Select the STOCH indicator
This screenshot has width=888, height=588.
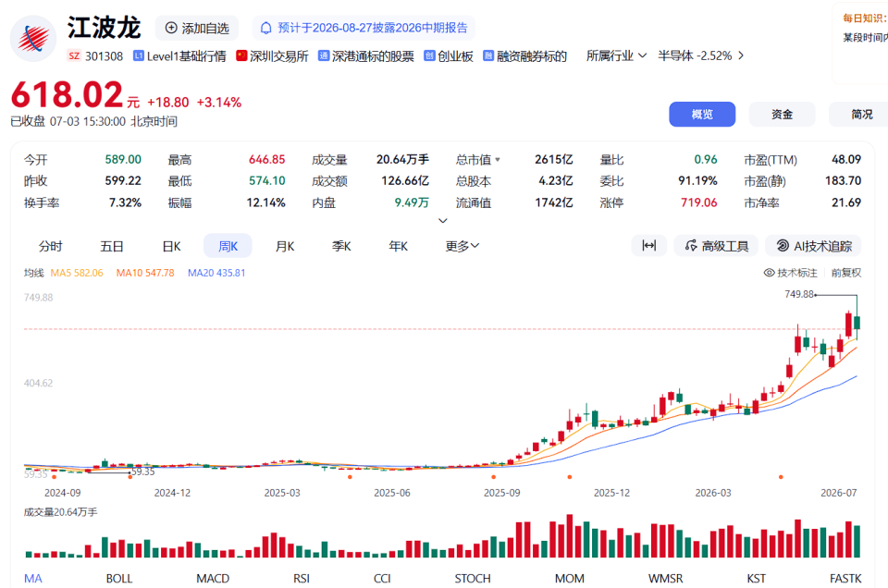point(473,578)
